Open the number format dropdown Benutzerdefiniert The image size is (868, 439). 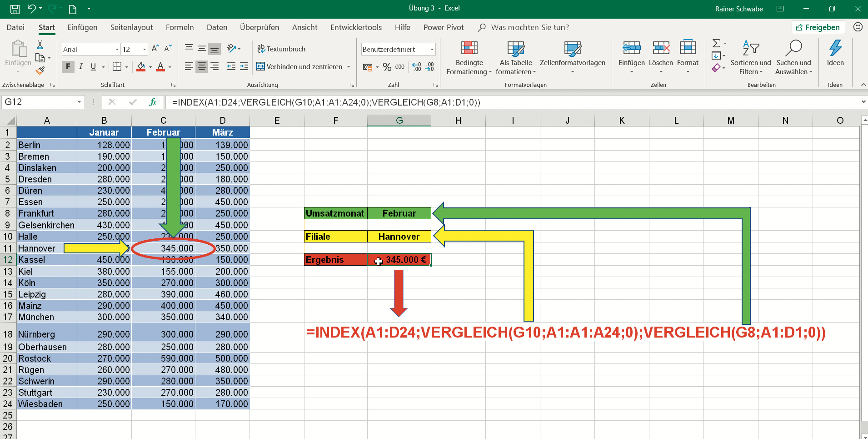(432, 49)
